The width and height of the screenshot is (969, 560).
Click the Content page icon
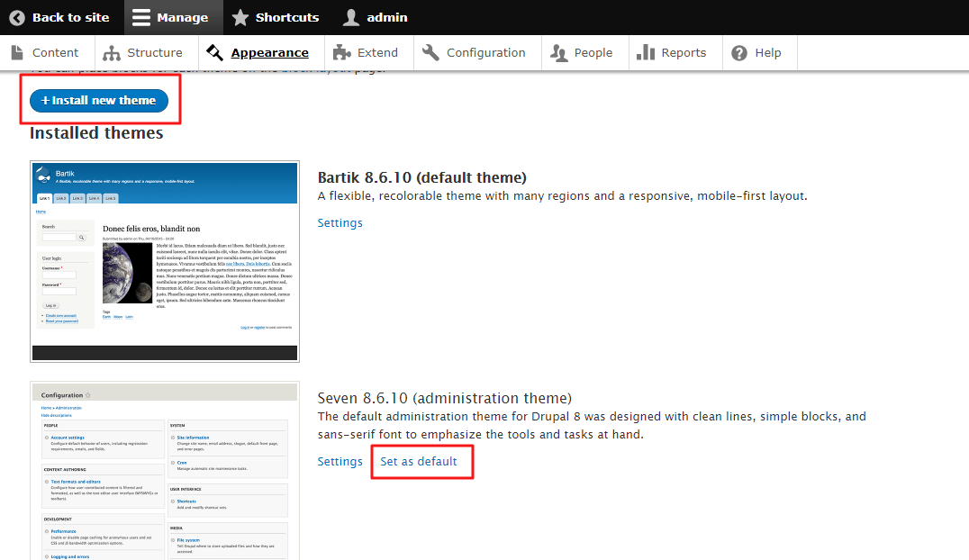17,52
